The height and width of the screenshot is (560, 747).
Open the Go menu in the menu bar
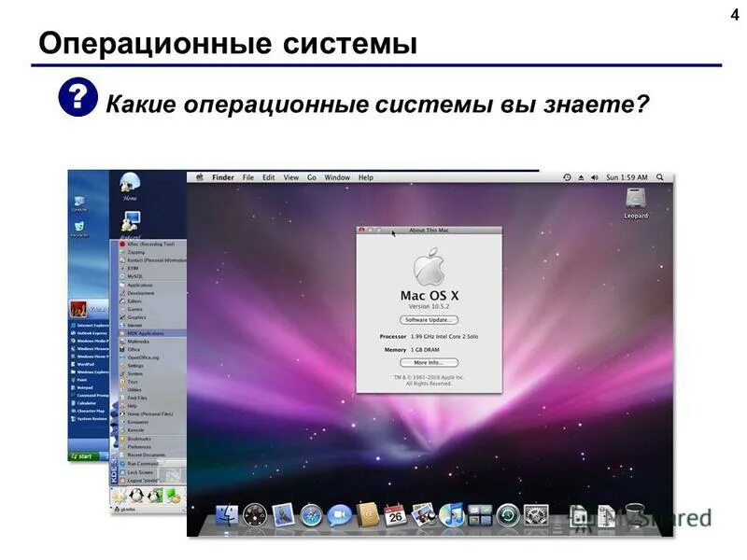point(311,177)
